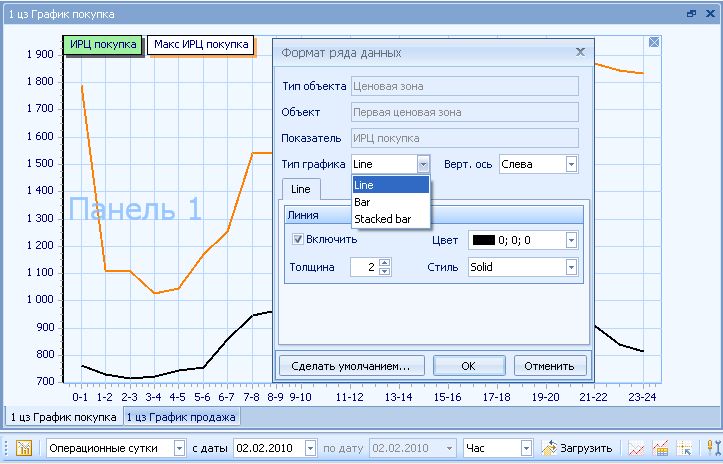
Task: Increase Толщина value with up arrow
Action: (x=385, y=263)
